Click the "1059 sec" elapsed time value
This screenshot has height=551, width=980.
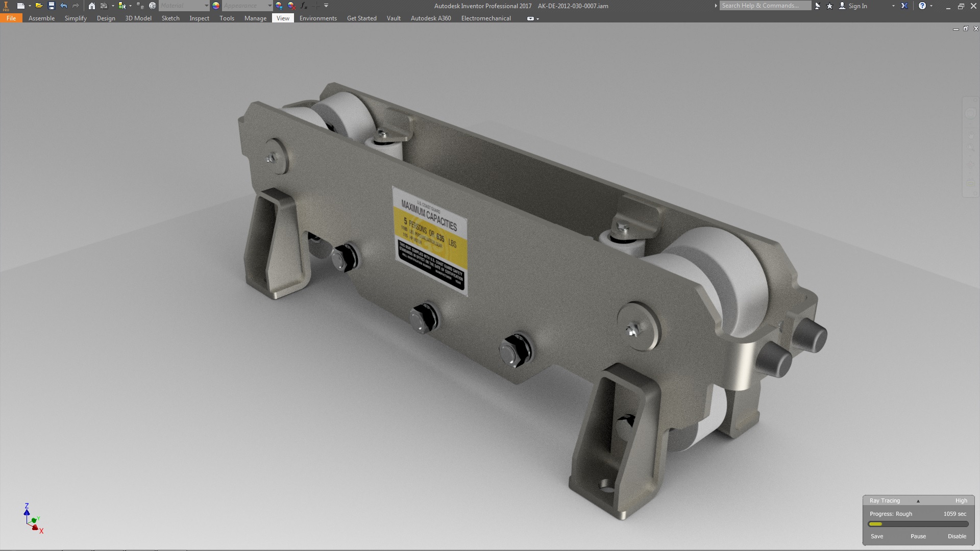955,514
